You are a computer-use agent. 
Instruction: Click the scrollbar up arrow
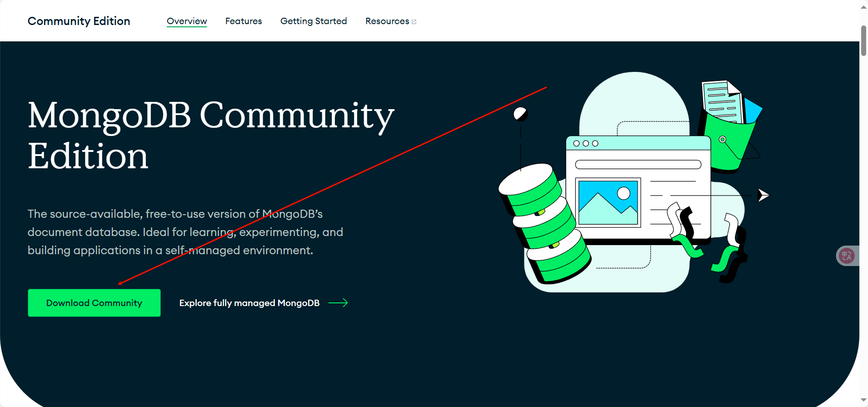[863, 6]
